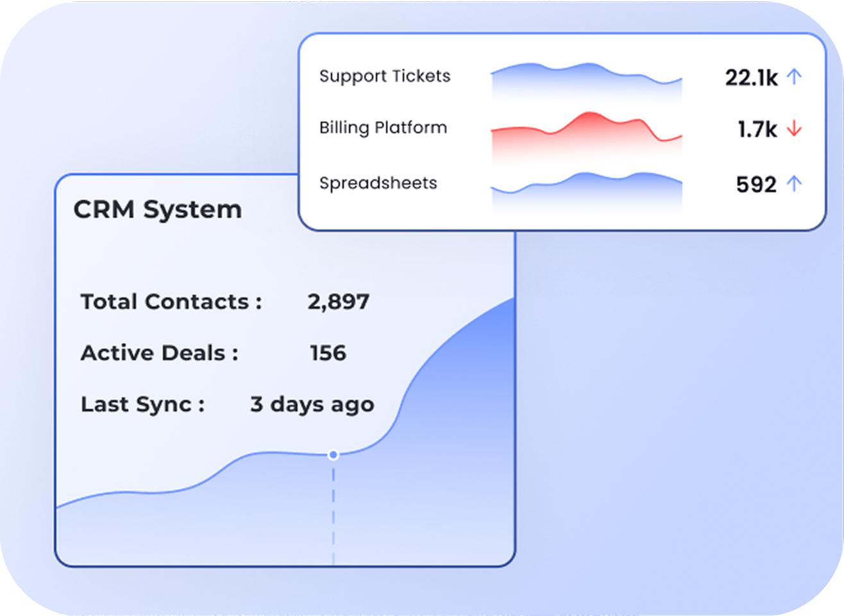Image resolution: width=844 pixels, height=616 pixels.
Task: Select the Support Tickets label
Action: coord(385,76)
